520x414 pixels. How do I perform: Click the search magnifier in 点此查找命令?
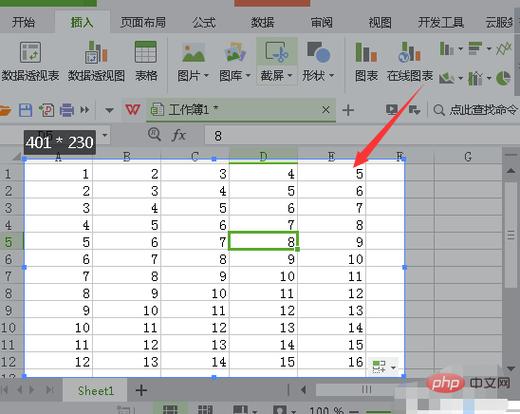(x=439, y=110)
